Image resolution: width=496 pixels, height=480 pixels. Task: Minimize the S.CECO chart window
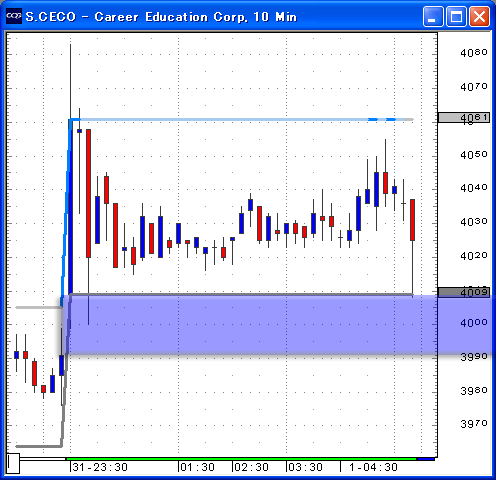point(433,16)
